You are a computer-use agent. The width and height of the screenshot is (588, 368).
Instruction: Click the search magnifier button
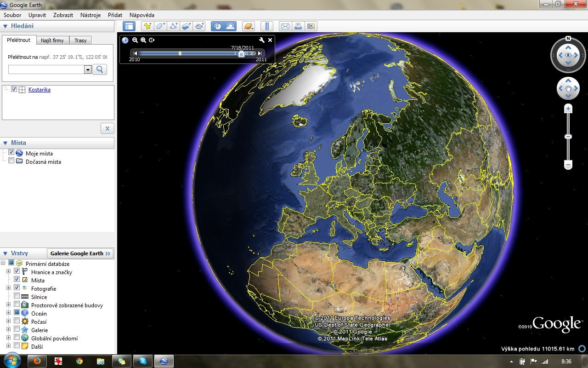pos(100,69)
